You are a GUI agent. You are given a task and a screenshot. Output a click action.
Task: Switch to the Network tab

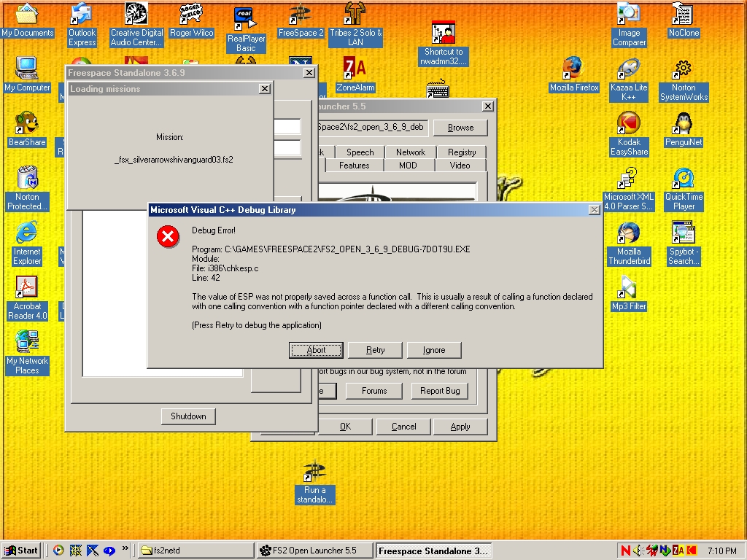click(410, 152)
